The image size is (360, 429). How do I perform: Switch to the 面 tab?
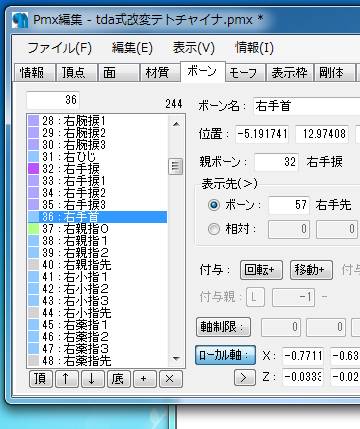tap(118, 72)
